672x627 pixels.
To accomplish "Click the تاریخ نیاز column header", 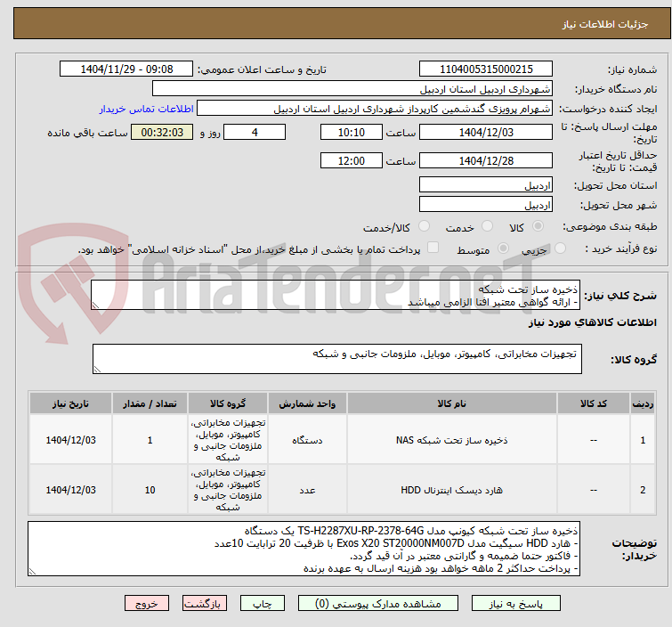I will [x=70, y=403].
